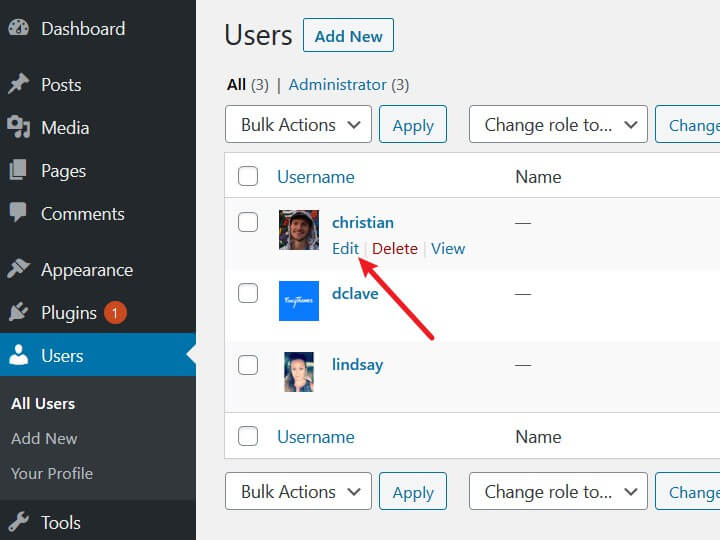The image size is (720, 540).
Task: Open the top Change role to dropdown
Action: click(x=558, y=124)
